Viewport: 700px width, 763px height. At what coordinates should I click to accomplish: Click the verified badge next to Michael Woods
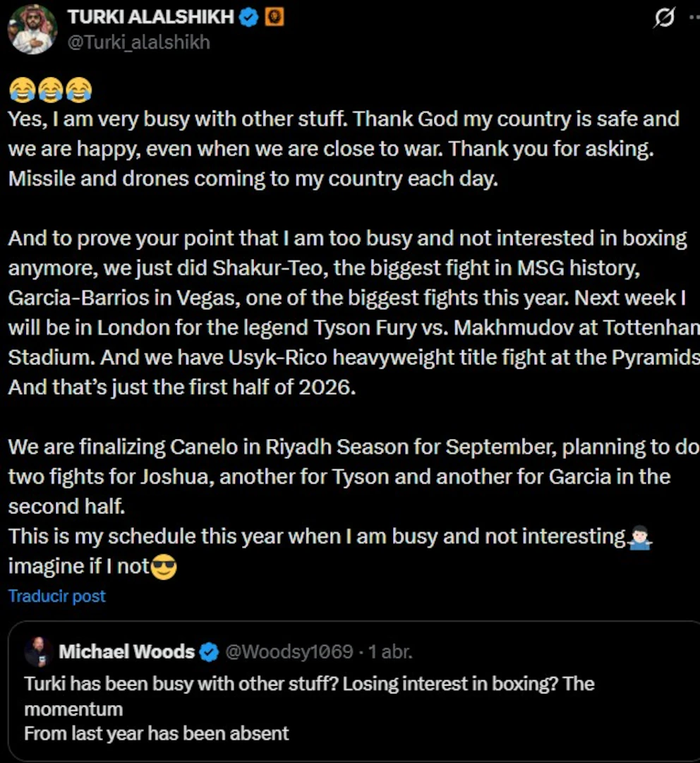pos(210,652)
